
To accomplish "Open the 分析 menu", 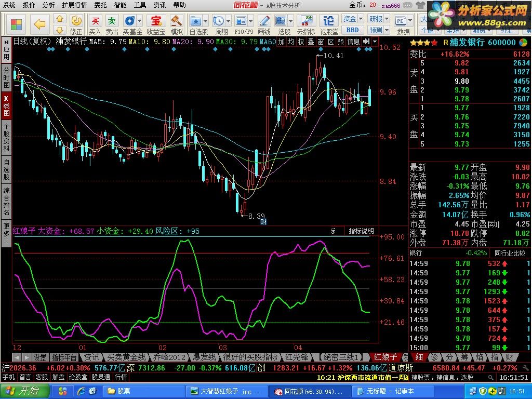I will click(48, 5).
